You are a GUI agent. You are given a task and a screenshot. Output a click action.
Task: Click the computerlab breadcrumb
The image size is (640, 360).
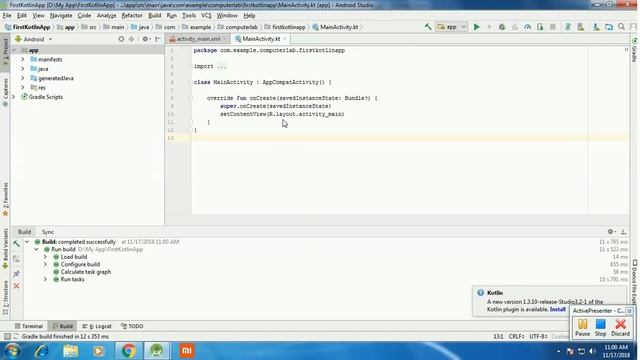coord(238,27)
